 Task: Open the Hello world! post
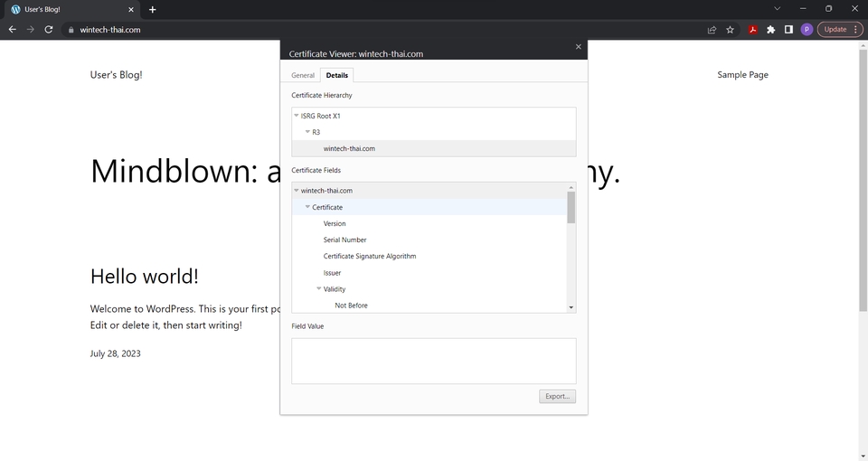click(x=145, y=277)
